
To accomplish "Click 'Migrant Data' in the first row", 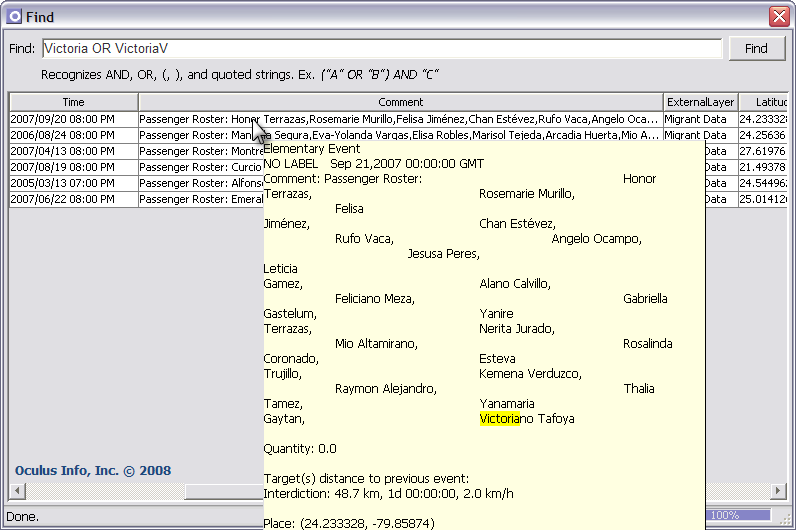I will click(701, 119).
